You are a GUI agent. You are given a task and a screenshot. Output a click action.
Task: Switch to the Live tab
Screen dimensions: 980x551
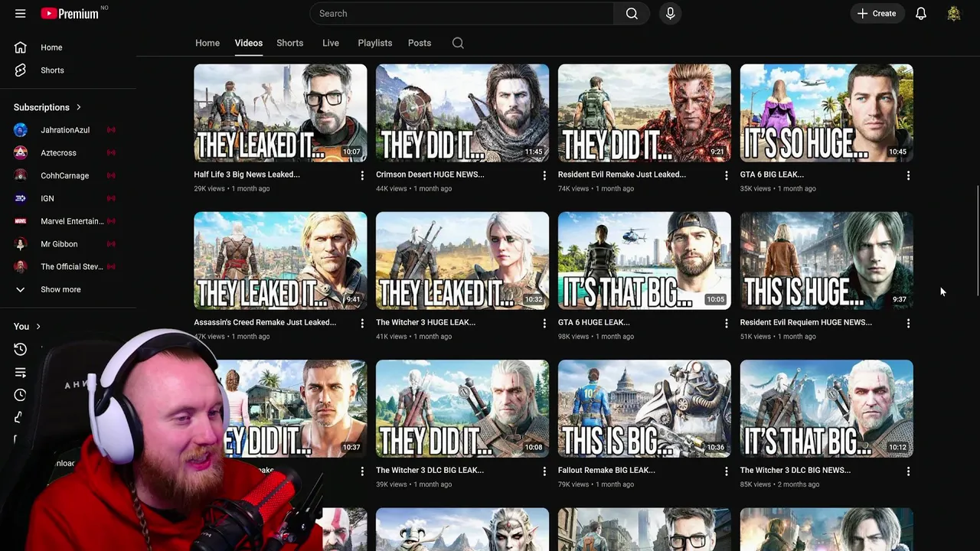click(331, 43)
